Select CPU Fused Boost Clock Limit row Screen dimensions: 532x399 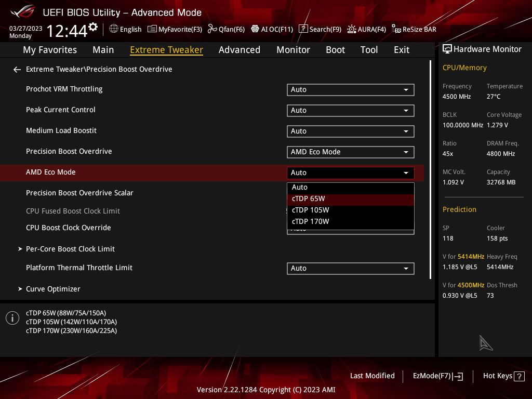73,211
